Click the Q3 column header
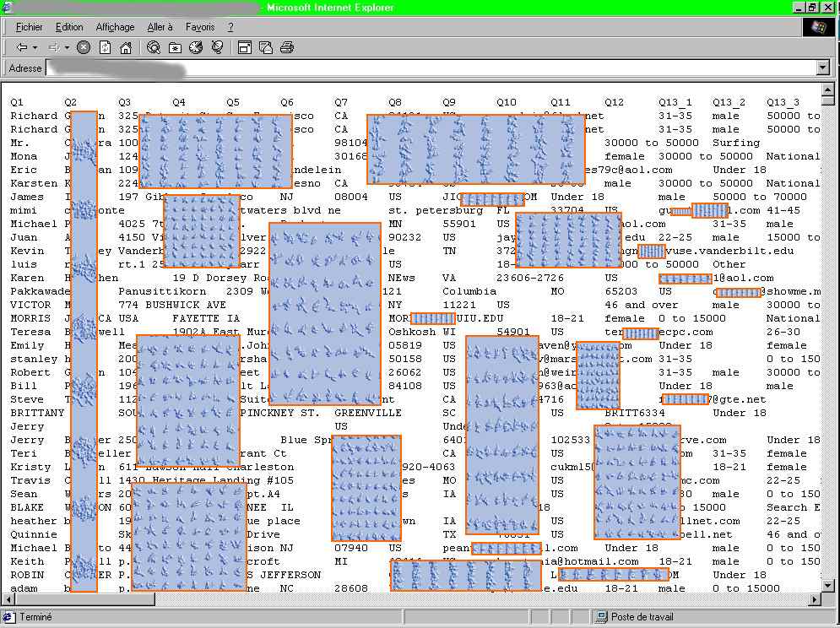The height and width of the screenshot is (628, 840). click(x=125, y=102)
